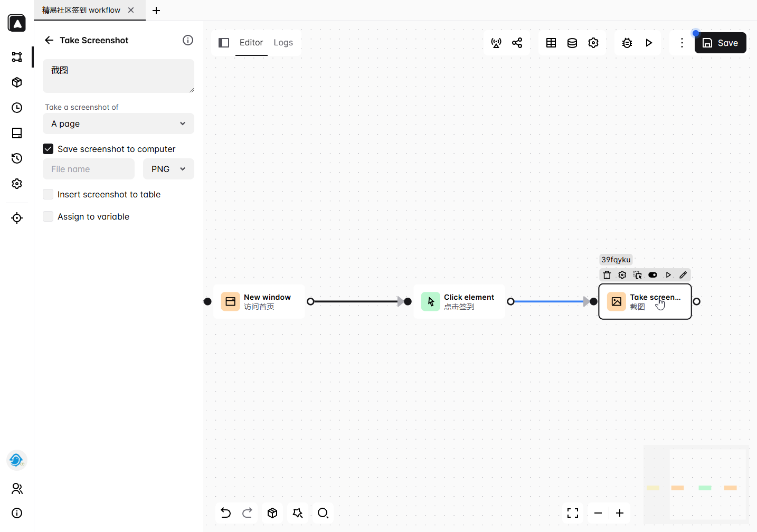This screenshot has width=757, height=532.
Task: Expand the 'A page' screenshot type dropdown
Action: [118, 124]
